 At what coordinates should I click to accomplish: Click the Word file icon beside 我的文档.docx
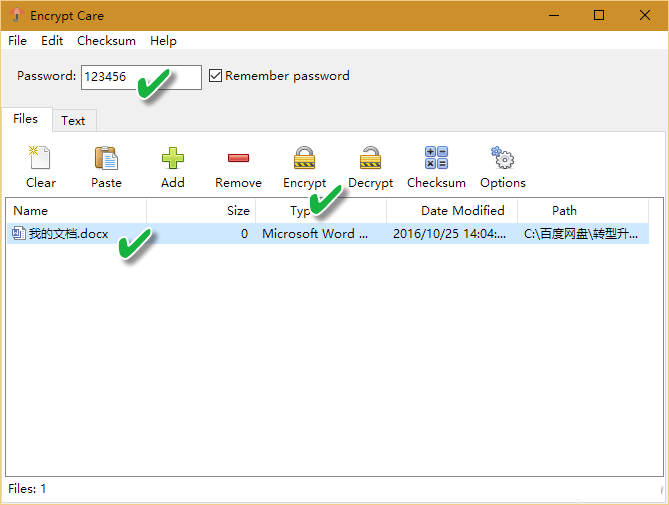click(19, 233)
